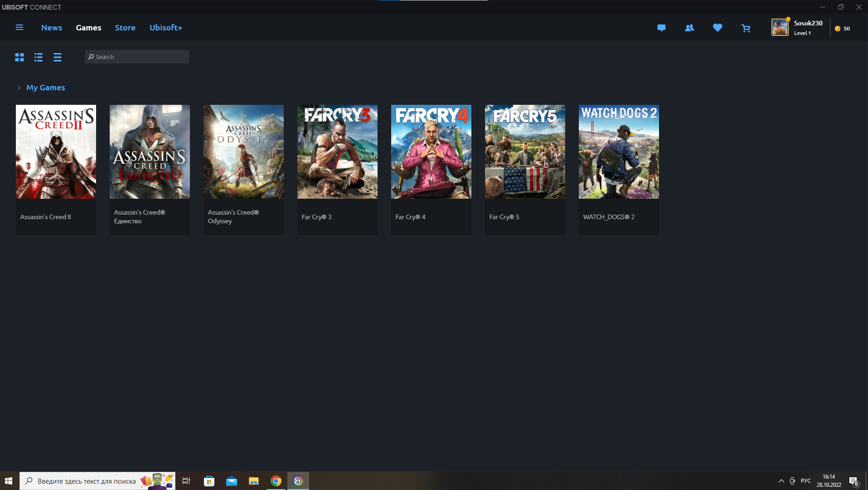Click the РУС language indicator

(x=806, y=481)
